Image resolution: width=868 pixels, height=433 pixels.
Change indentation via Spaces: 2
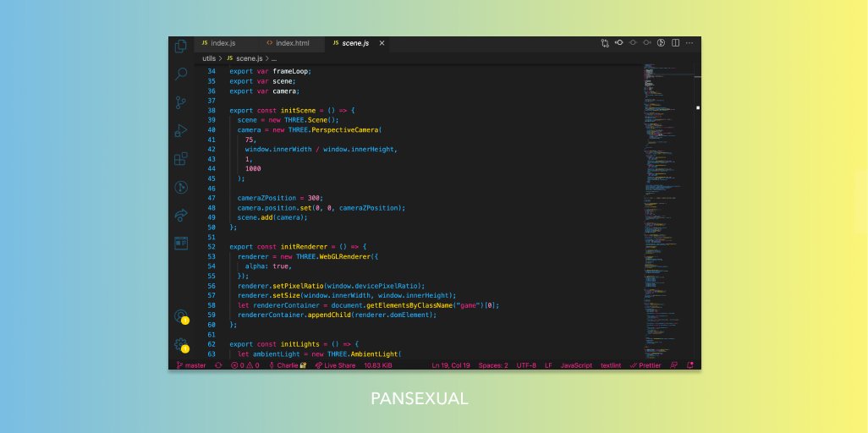(493, 365)
